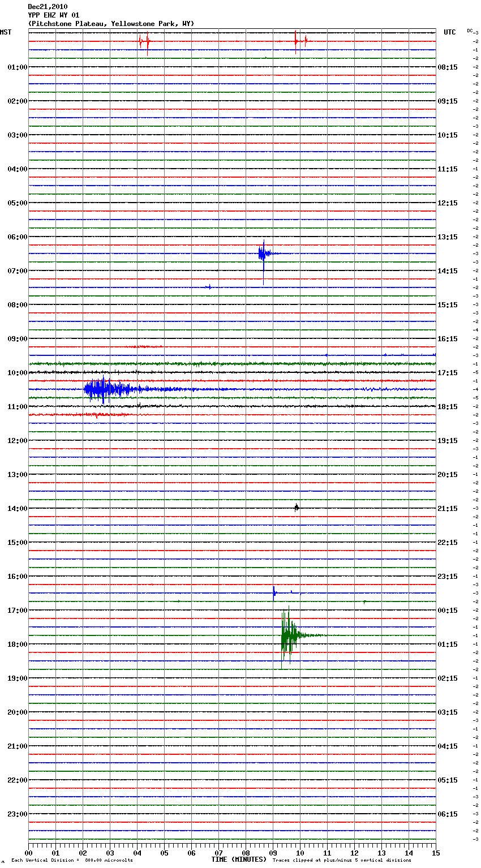Image resolution: width=481 pixels, height=868 pixels.
Task: Select the 01:00 MST row label
Action: pos(18,67)
